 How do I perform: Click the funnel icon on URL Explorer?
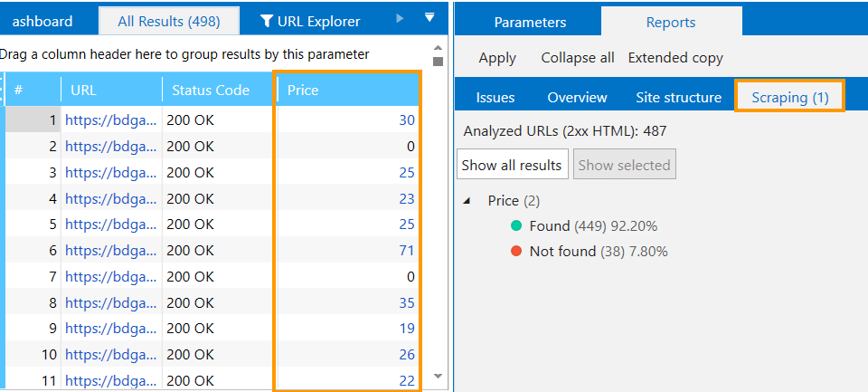coord(267,21)
